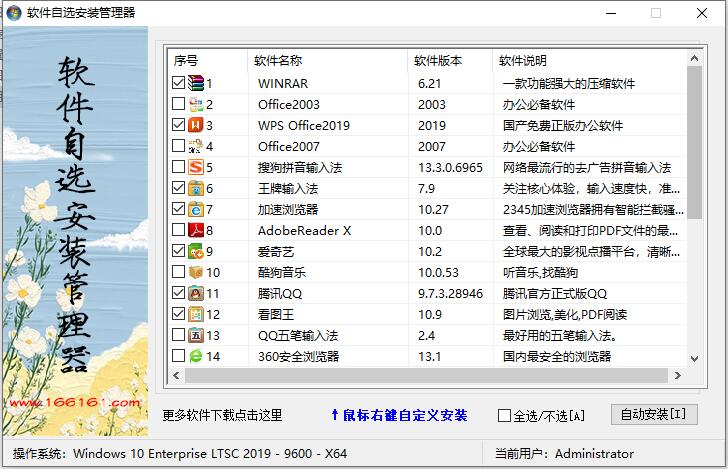Click the 爱奇艺 icon in row 9

tap(195, 251)
